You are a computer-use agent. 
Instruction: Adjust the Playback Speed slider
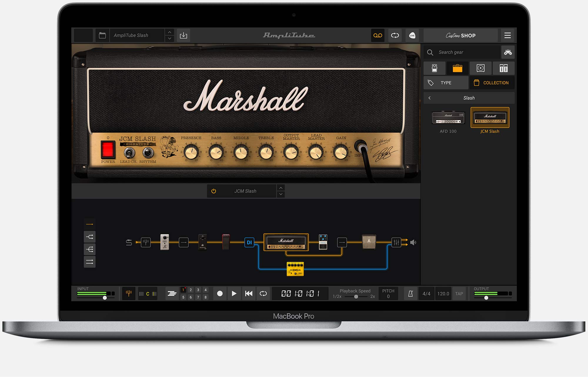pyautogui.click(x=356, y=296)
